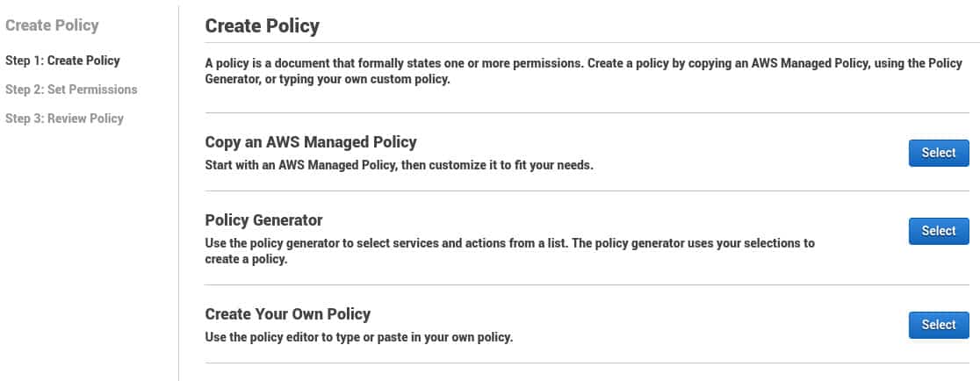Click the separator line above Create Your Own Policy
The image size is (980, 381).
click(587, 284)
